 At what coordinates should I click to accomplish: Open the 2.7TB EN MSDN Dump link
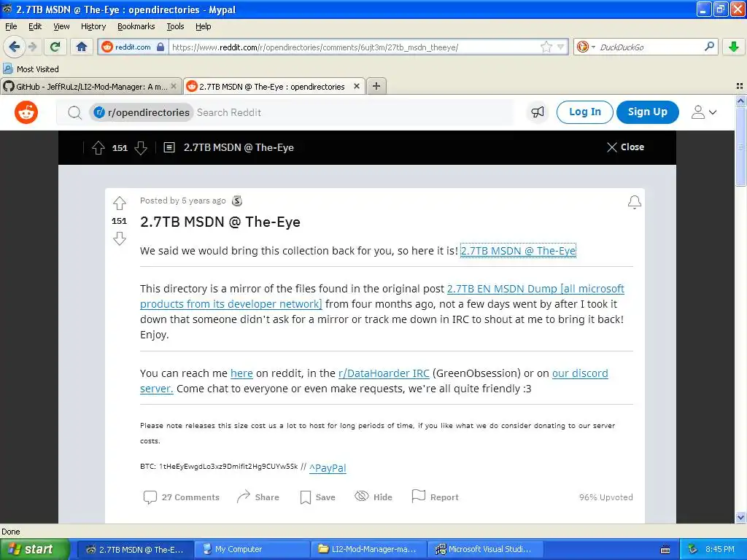[x=535, y=289]
